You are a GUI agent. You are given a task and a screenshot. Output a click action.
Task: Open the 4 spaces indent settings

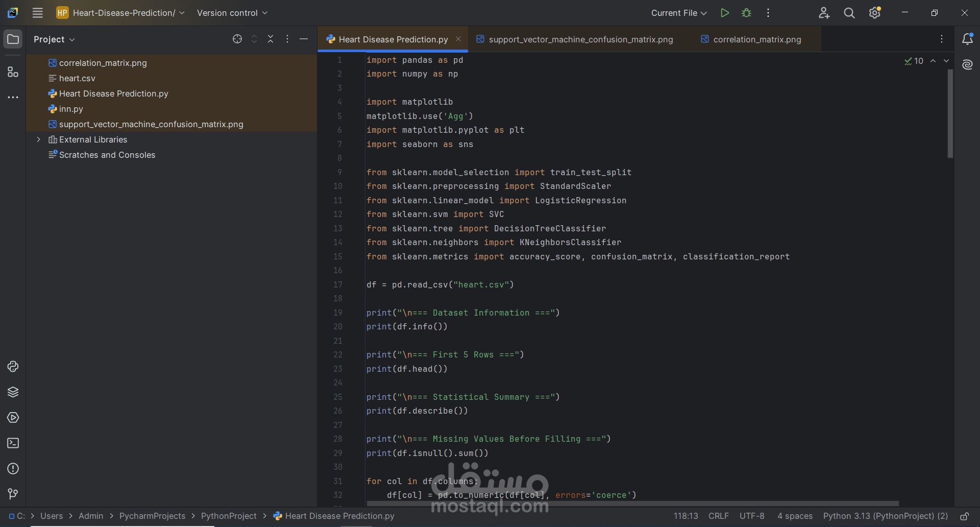795,516
